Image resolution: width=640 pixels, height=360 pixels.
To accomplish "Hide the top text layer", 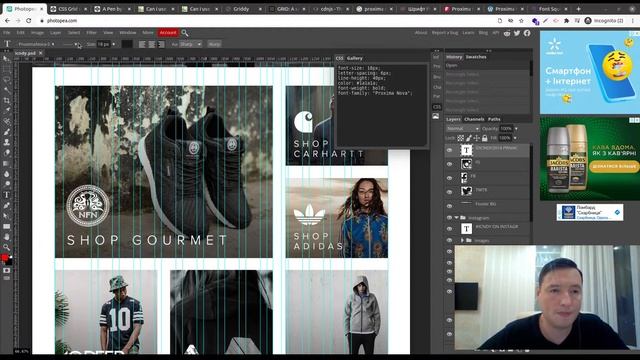I will pyautogui.click(x=449, y=150).
